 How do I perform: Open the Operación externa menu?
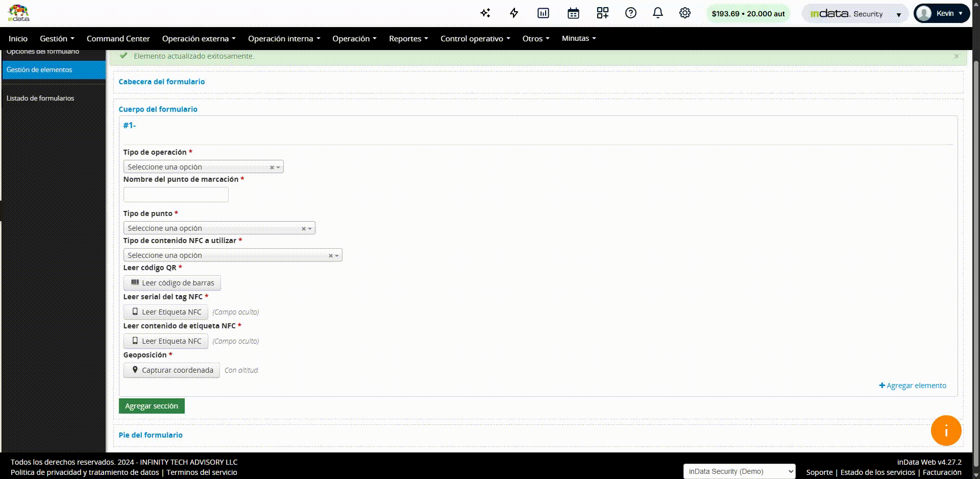tap(199, 39)
